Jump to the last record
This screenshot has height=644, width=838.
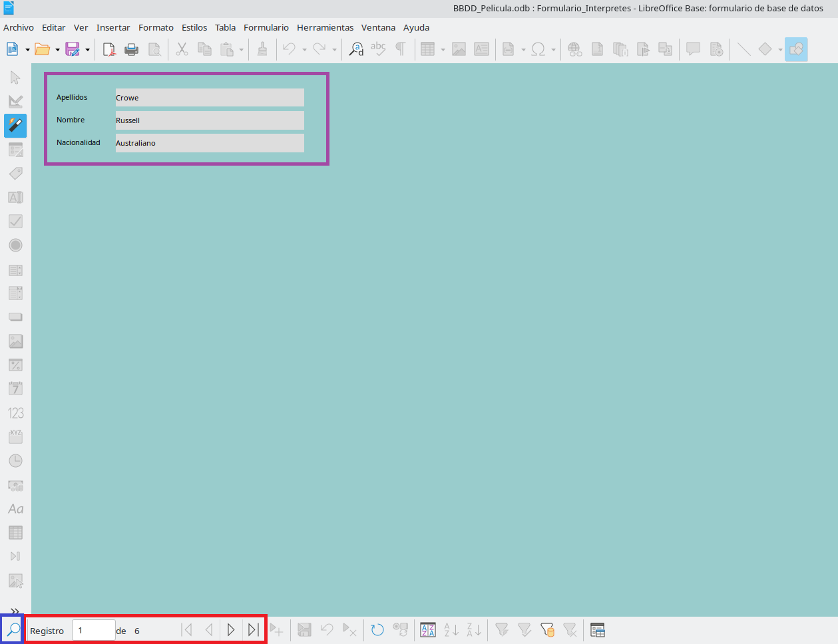click(x=253, y=630)
